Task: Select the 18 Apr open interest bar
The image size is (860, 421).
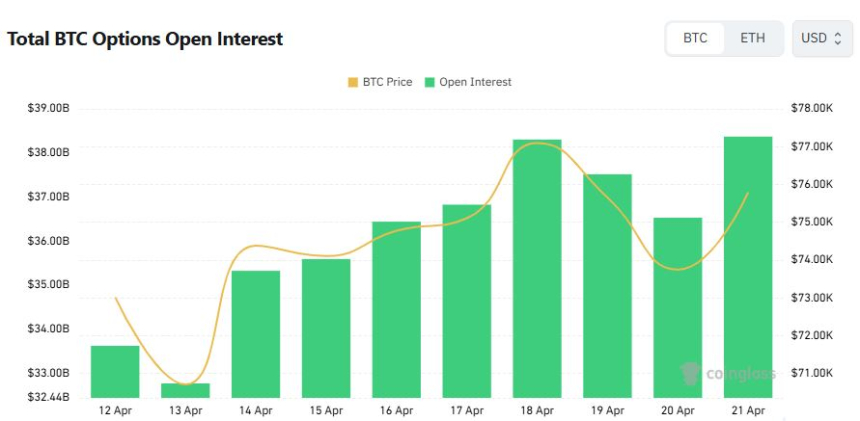Action: (537, 268)
